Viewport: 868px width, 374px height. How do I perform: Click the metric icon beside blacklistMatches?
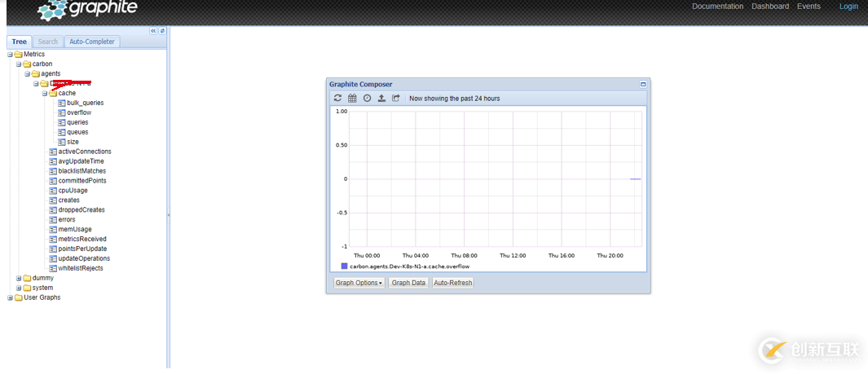pos(53,171)
